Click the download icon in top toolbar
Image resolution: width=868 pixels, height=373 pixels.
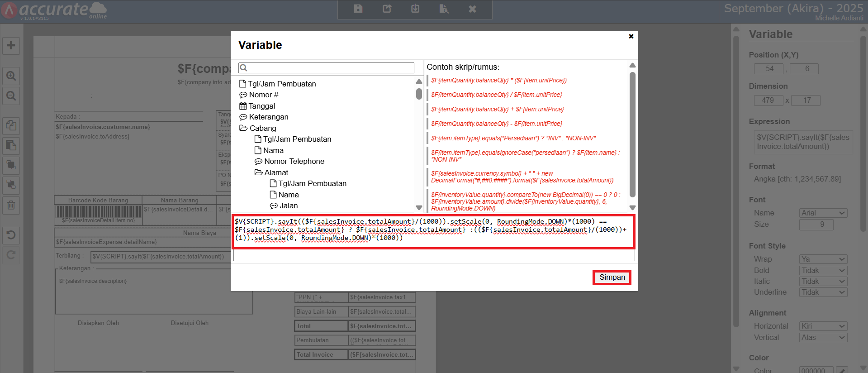pos(415,9)
